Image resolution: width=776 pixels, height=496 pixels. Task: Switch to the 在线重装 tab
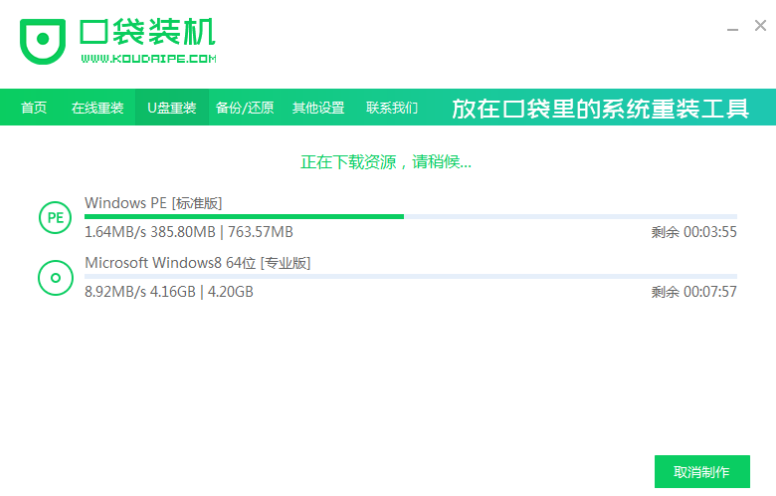tap(97, 108)
